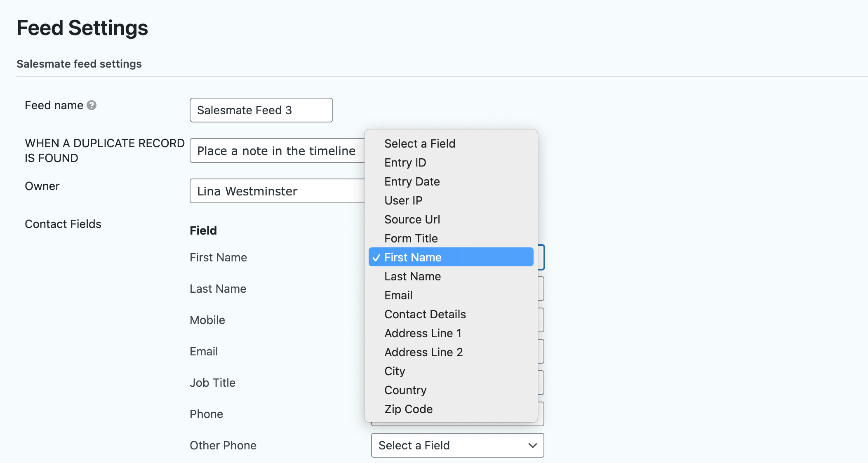
Task: Choose Last Name in the dropdown list
Action: 451,276
